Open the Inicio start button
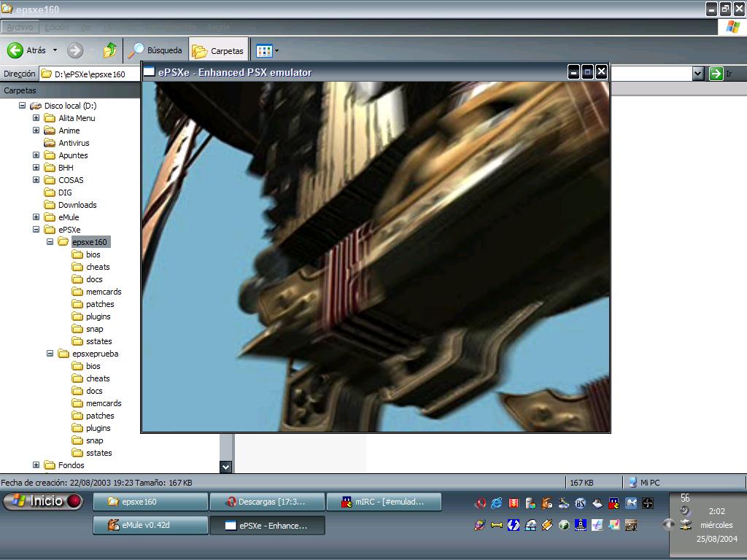Viewport: 747px width, 560px height. 43,501
